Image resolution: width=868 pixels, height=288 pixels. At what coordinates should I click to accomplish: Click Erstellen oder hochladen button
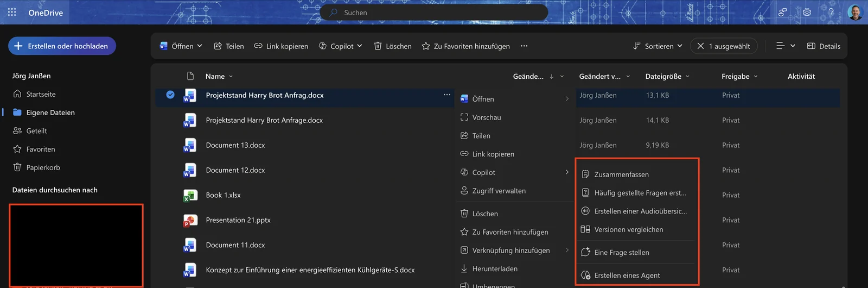(x=62, y=46)
